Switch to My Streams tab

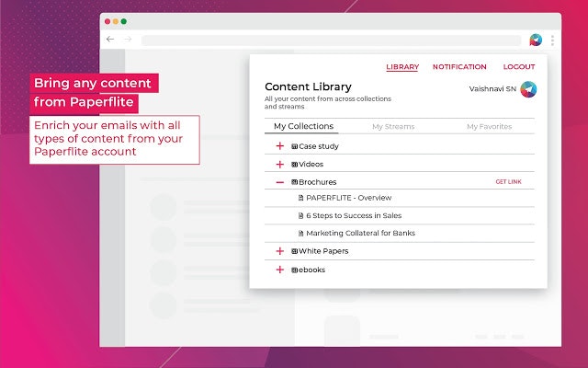pos(393,127)
